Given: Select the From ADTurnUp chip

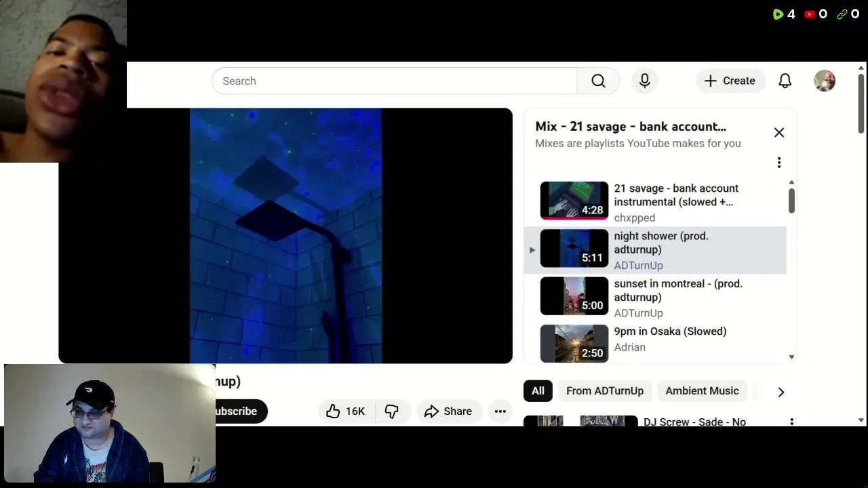Looking at the screenshot, I should tap(605, 391).
